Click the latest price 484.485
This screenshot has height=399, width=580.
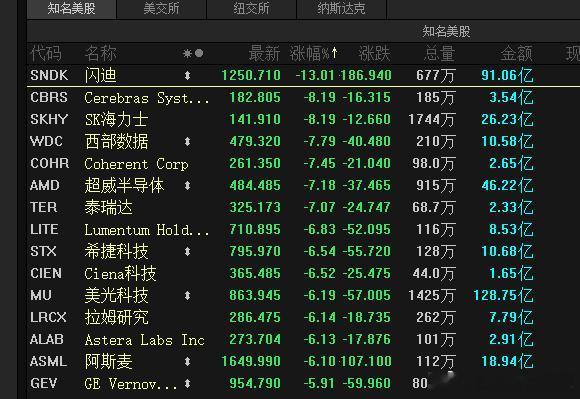click(255, 186)
